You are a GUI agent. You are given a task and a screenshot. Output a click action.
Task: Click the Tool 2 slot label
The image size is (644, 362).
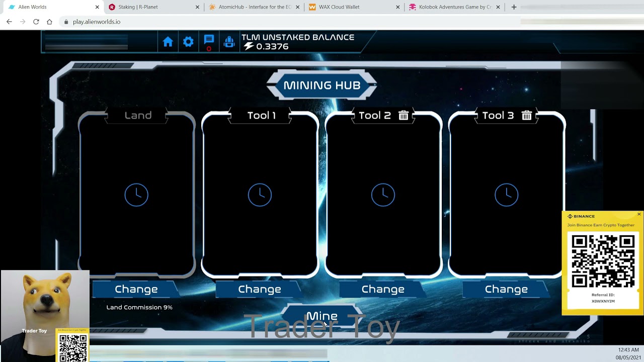pos(374,116)
